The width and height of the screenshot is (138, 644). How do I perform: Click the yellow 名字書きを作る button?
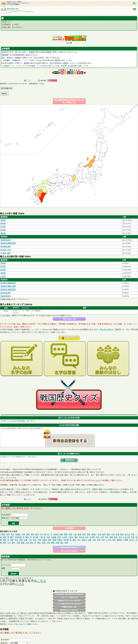tap(69, 338)
